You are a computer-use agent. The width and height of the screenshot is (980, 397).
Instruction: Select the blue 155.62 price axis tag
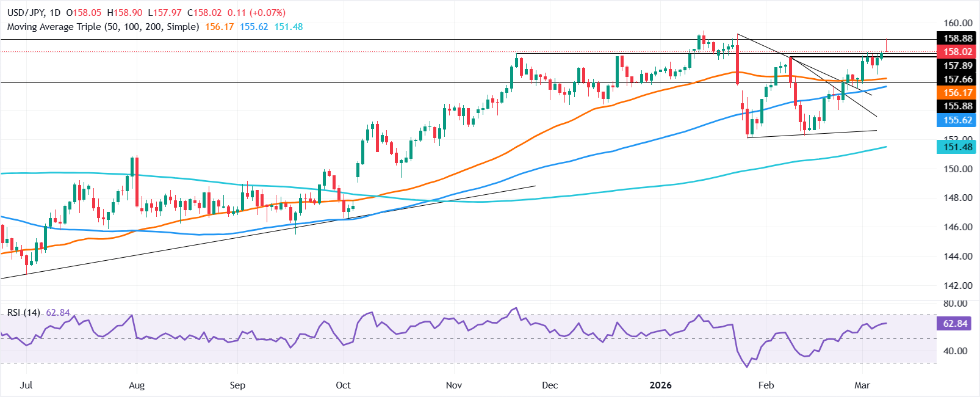[x=957, y=120]
